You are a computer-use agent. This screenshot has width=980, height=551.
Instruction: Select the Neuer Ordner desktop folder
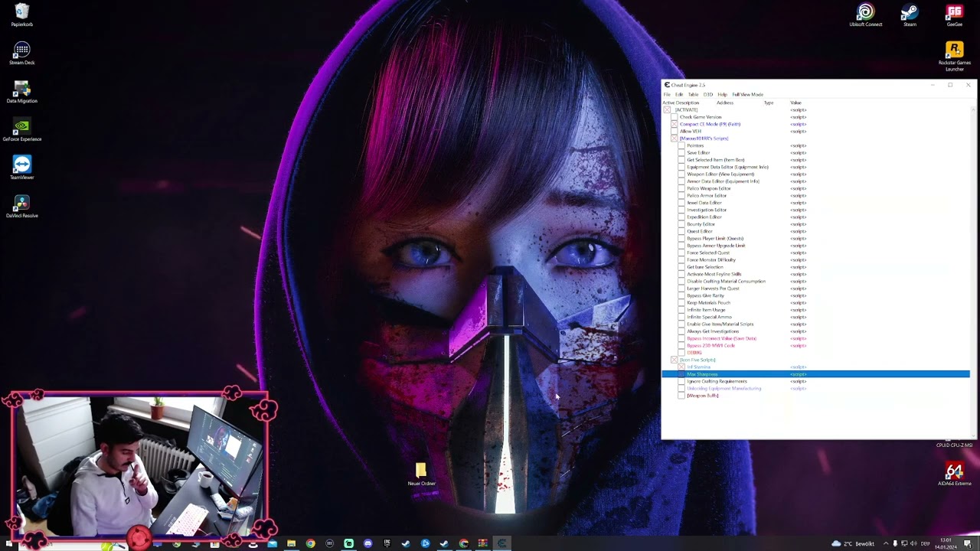pyautogui.click(x=421, y=474)
